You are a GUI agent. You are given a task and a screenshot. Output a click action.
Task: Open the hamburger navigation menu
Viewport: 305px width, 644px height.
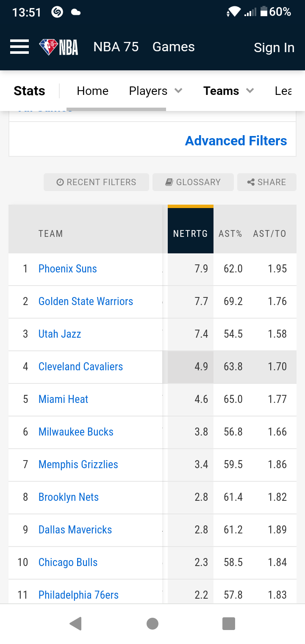tap(19, 47)
